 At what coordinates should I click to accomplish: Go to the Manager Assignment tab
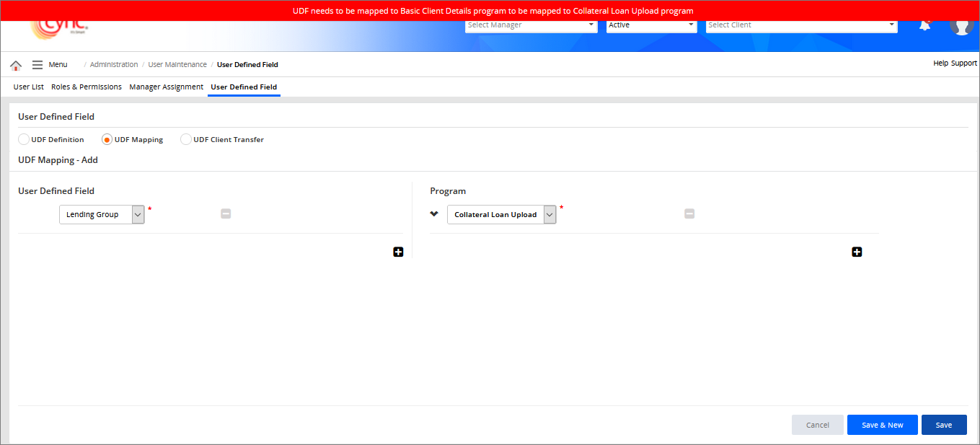(x=166, y=87)
